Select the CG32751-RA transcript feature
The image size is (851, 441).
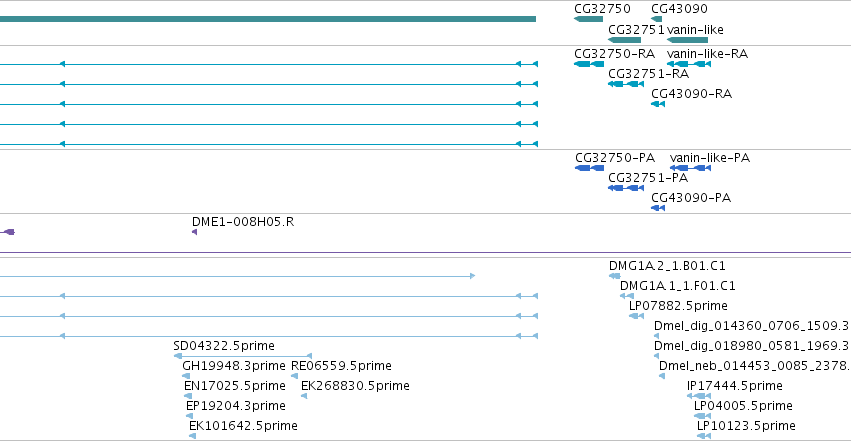pyautogui.click(x=626, y=84)
